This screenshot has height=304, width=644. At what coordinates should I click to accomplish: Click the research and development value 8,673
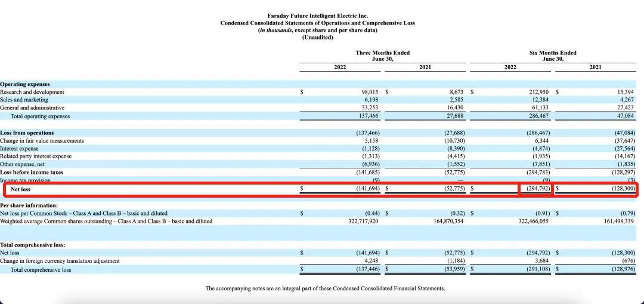tap(457, 92)
